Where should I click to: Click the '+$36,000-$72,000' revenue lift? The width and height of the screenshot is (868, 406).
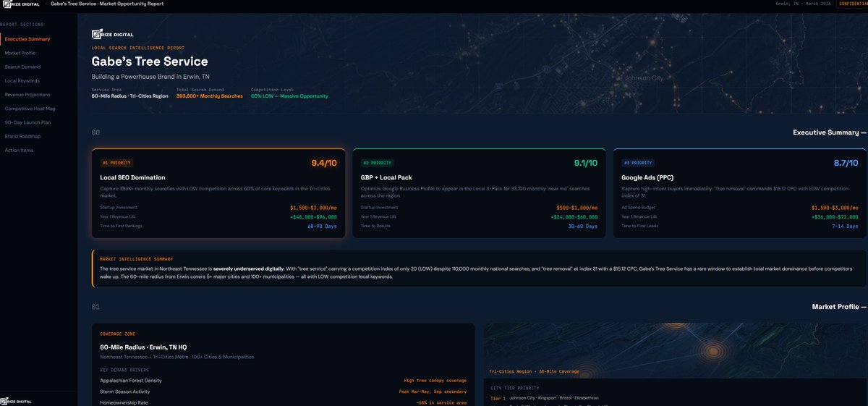[x=835, y=217]
